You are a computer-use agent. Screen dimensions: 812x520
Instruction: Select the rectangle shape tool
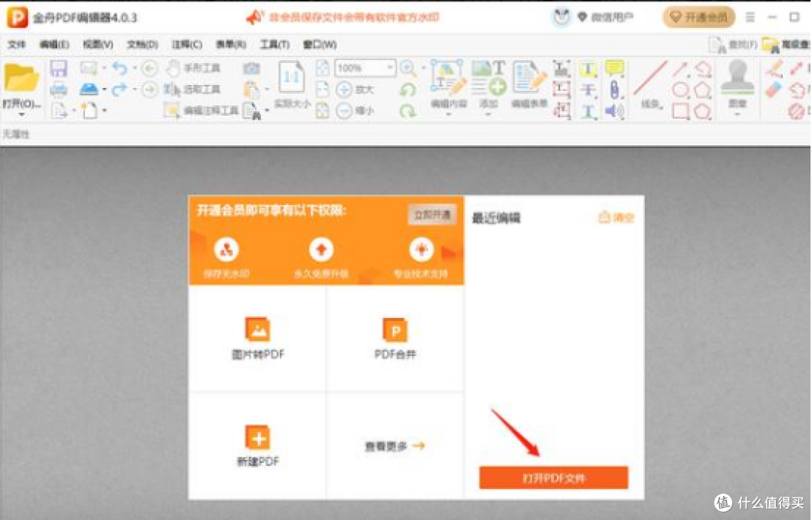[x=680, y=110]
